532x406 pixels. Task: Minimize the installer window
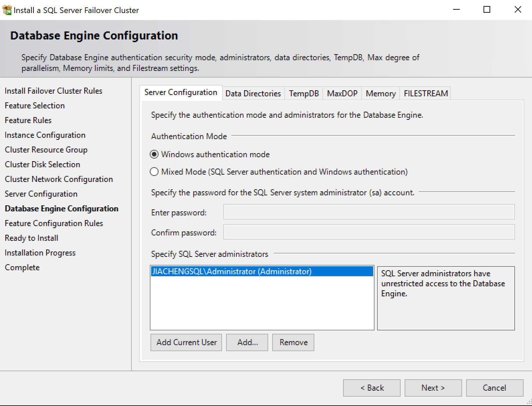point(456,10)
